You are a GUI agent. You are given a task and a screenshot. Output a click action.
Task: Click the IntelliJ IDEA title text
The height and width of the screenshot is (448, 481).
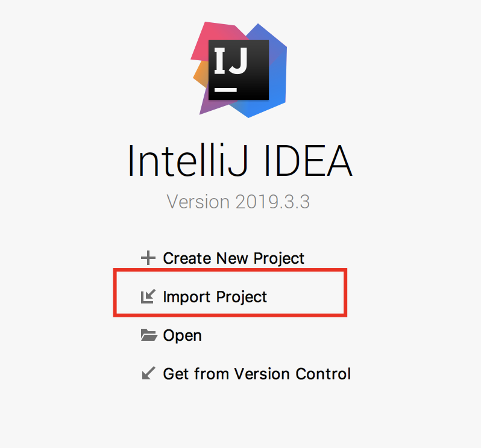pos(239,160)
